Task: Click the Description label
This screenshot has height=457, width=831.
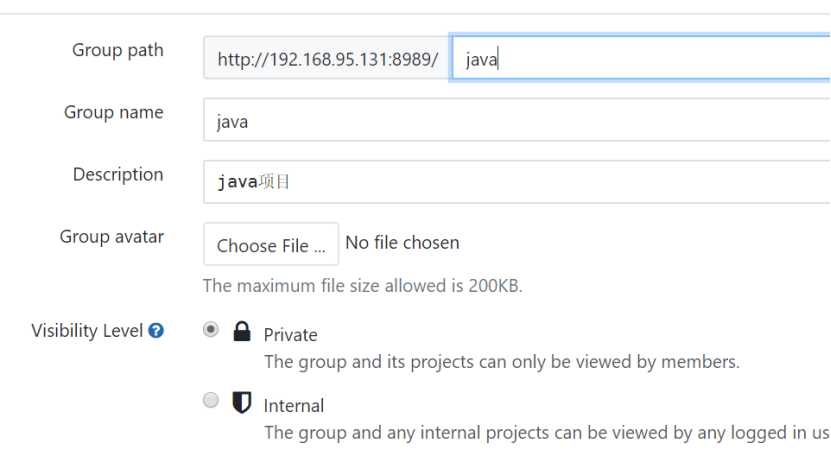Action: click(118, 174)
